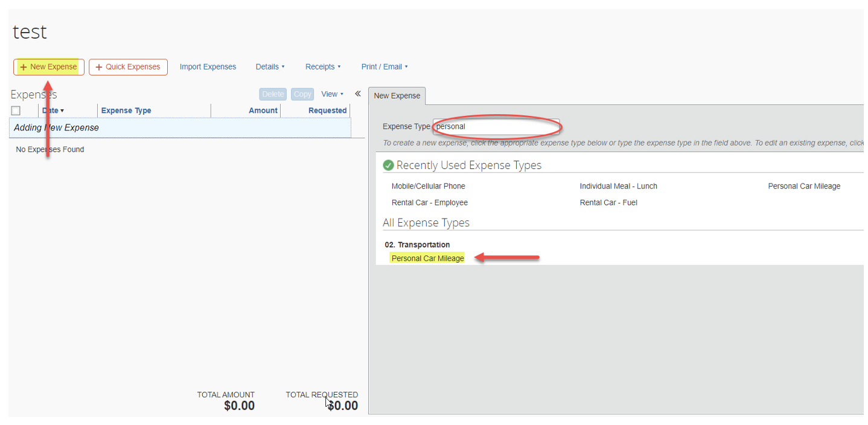
Task: Switch to the New Expense tab
Action: (x=397, y=96)
